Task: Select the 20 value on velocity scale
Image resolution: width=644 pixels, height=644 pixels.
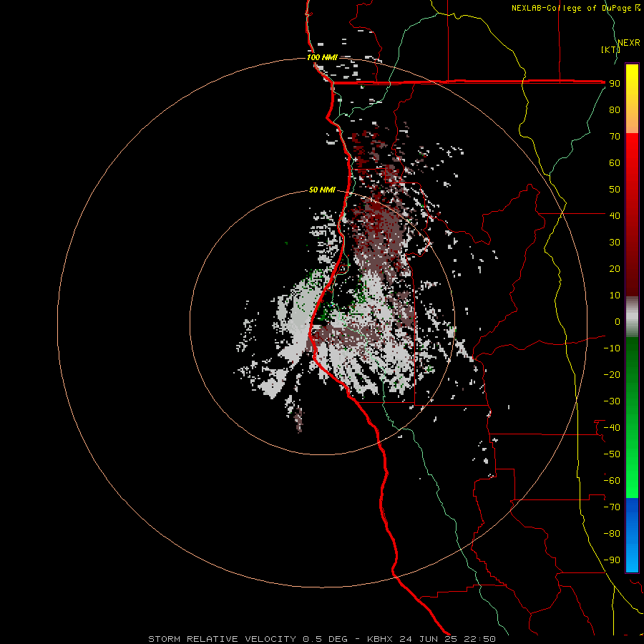Action: pyautogui.click(x=615, y=269)
